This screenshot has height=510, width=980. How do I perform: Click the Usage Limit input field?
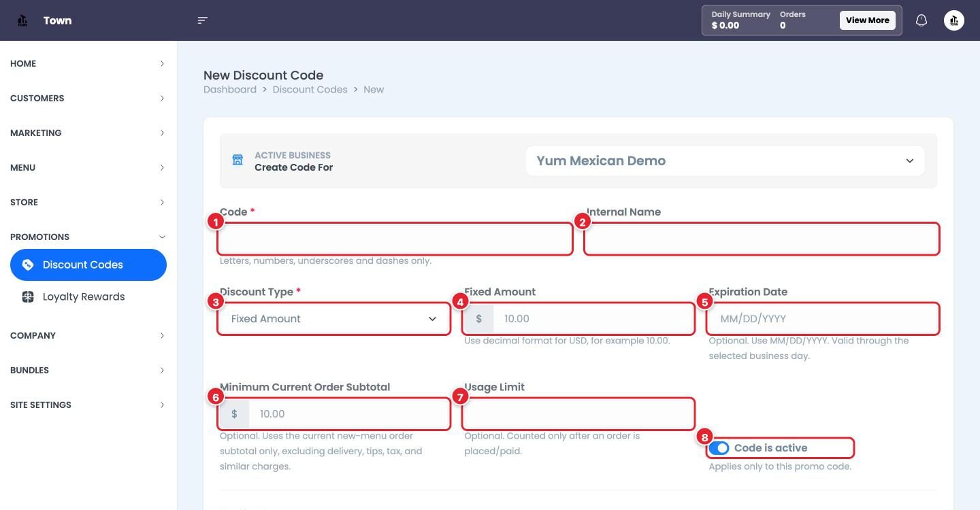(x=578, y=414)
